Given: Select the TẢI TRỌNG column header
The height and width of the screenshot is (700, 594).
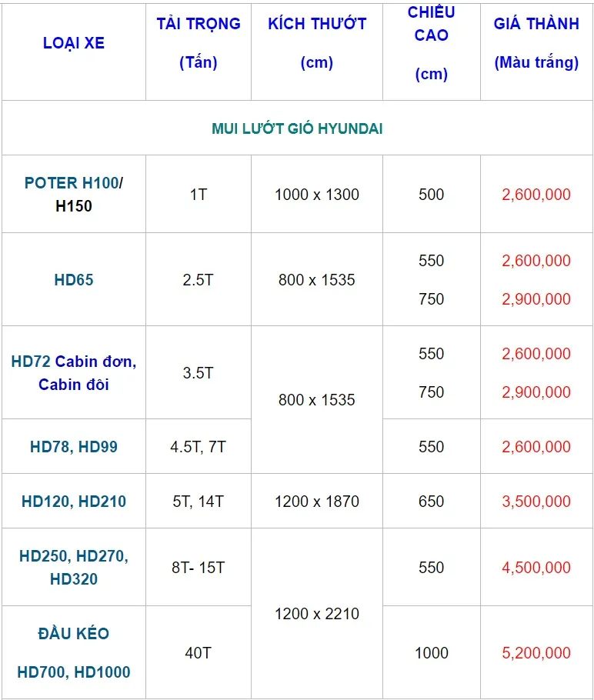Looking at the screenshot, I should click(x=199, y=24).
